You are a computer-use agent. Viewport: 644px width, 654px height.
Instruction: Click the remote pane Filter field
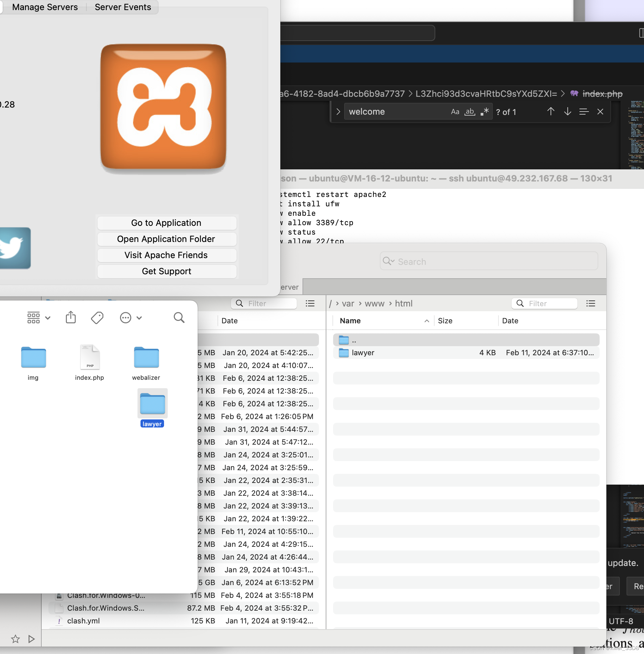544,303
